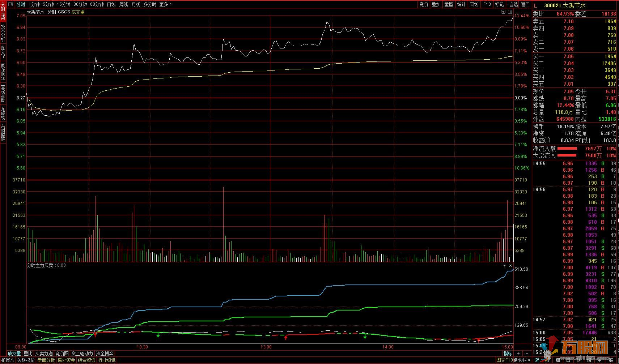The height and width of the screenshot is (364, 619).
Task: Select the 分时 intraday tab
Action: [21, 4]
